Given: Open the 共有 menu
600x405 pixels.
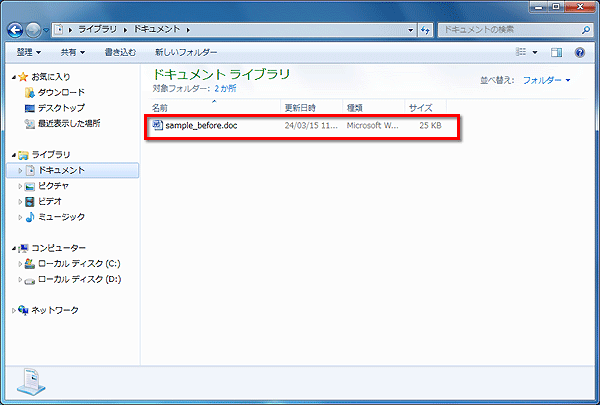Looking at the screenshot, I should (x=73, y=52).
